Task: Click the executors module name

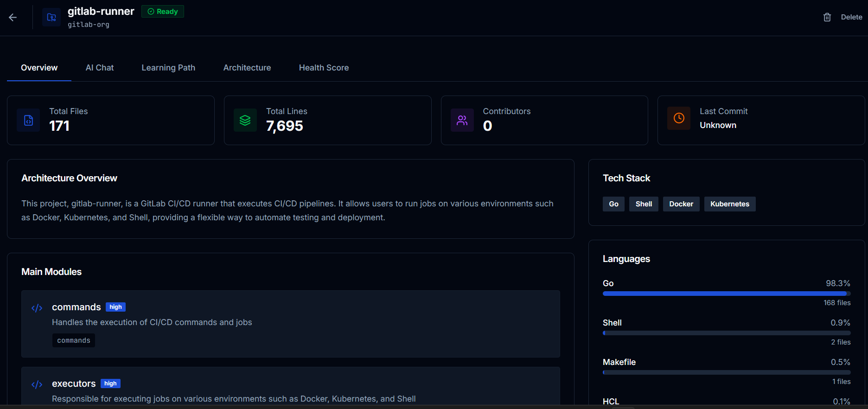Action: 74,383
